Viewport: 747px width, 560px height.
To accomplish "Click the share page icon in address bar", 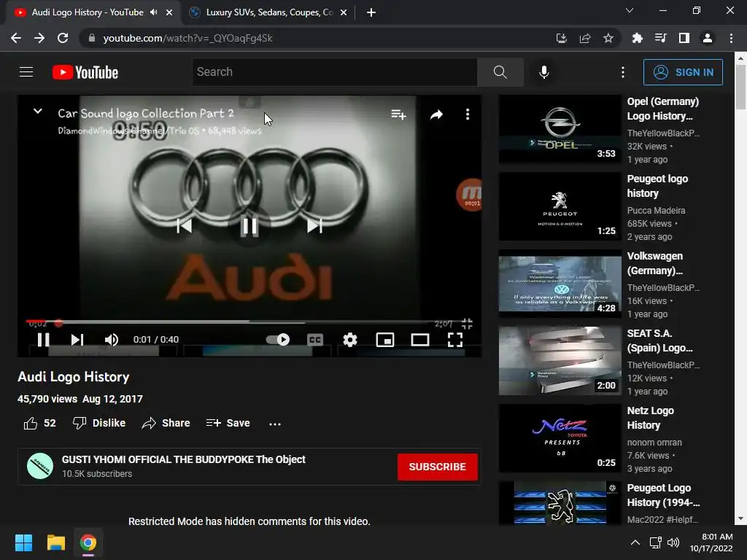I will [x=585, y=38].
